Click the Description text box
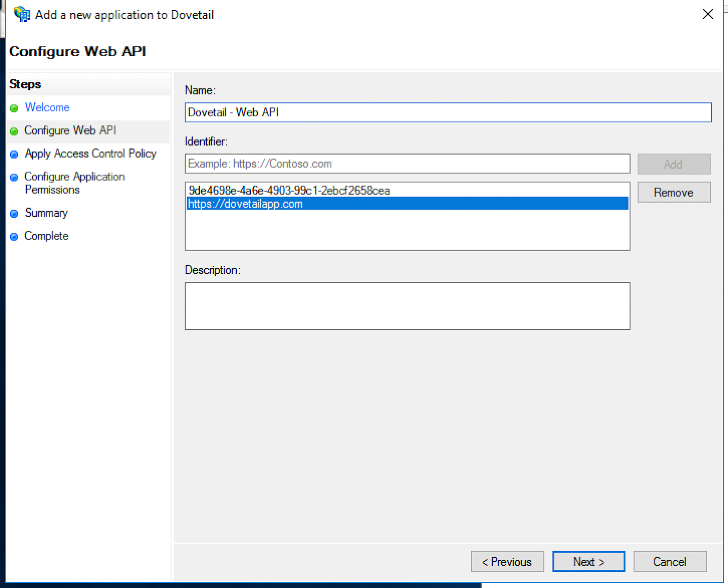The height and width of the screenshot is (588, 728). pos(407,306)
